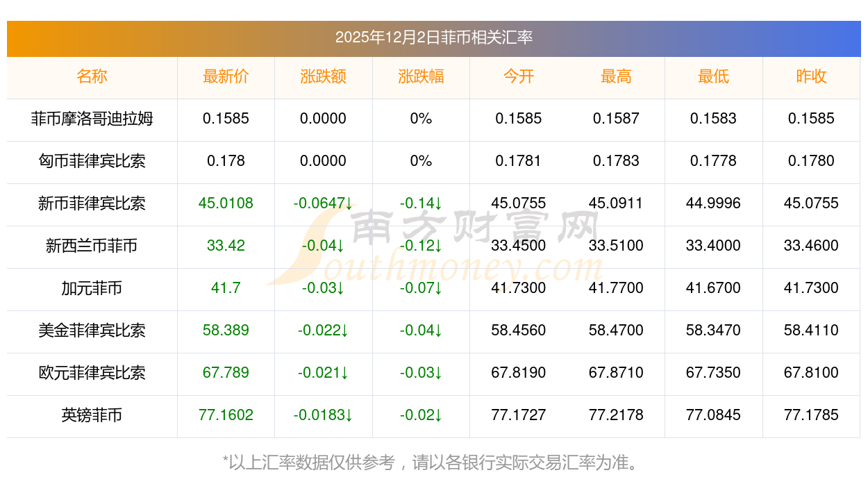This screenshot has height=484, width=868.
Task: Select the 今开 column header
Action: [519, 76]
